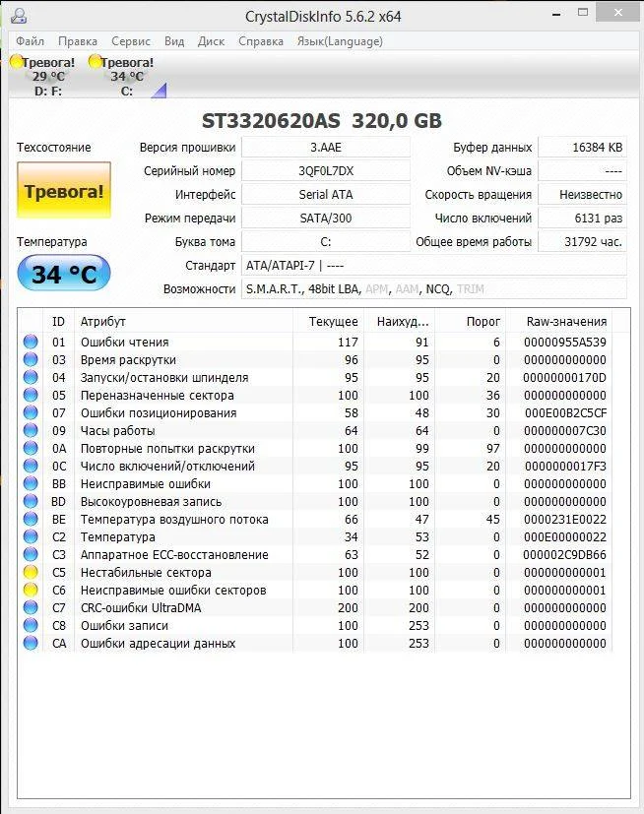This screenshot has width=644, height=814.
Task: Close the CrystalDiskInfo window
Action: pos(618,13)
